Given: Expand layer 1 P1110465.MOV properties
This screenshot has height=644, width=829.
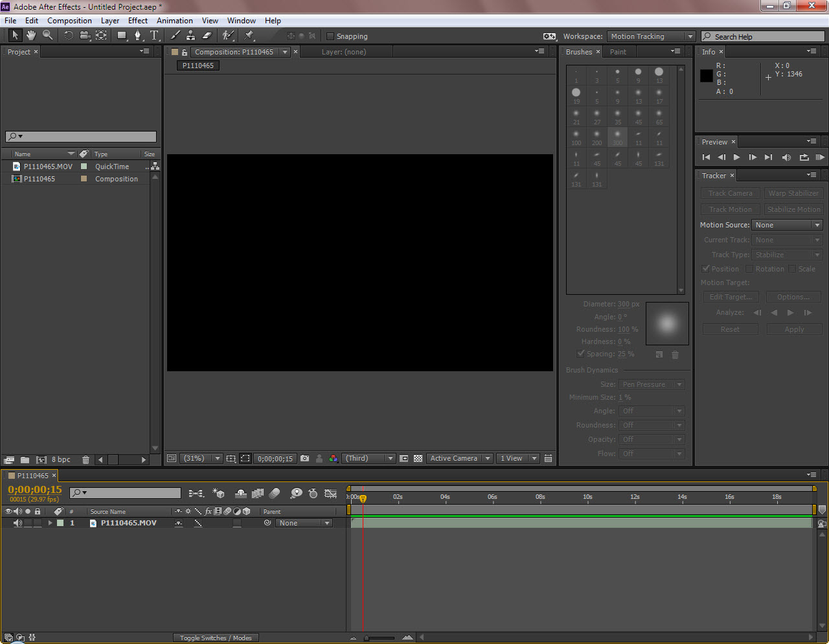Looking at the screenshot, I should (50, 523).
